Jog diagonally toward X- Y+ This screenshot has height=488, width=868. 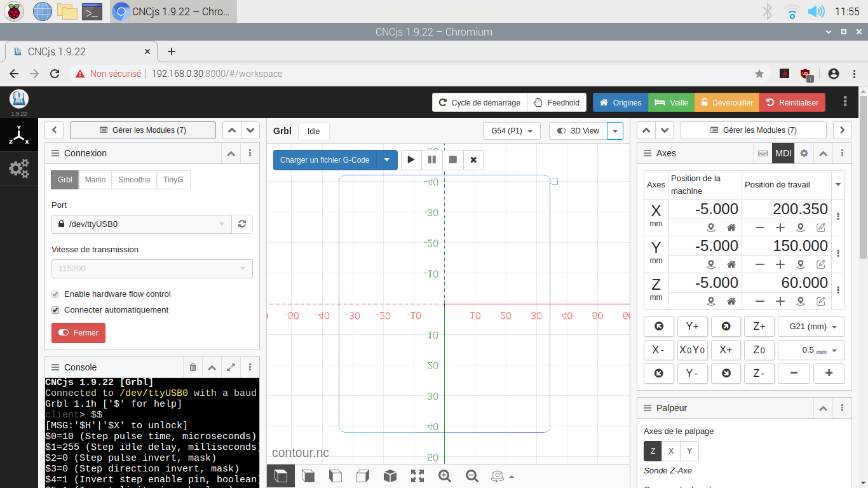tap(659, 327)
